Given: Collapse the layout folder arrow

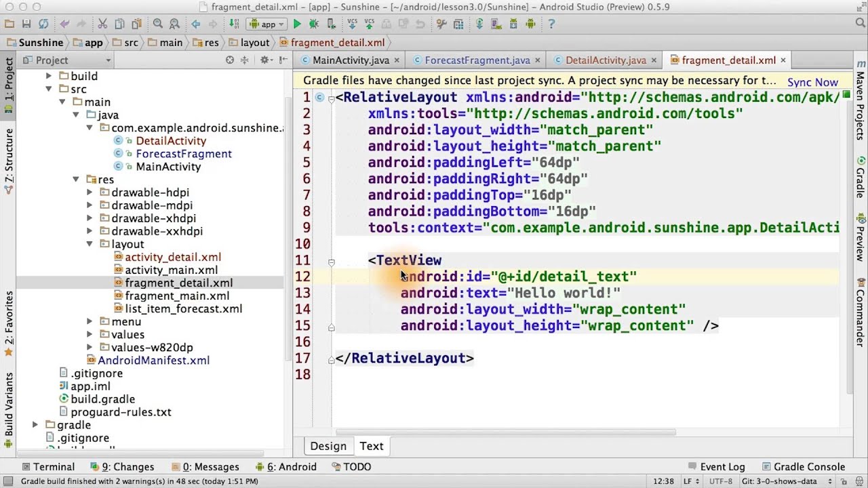Looking at the screenshot, I should [x=90, y=244].
